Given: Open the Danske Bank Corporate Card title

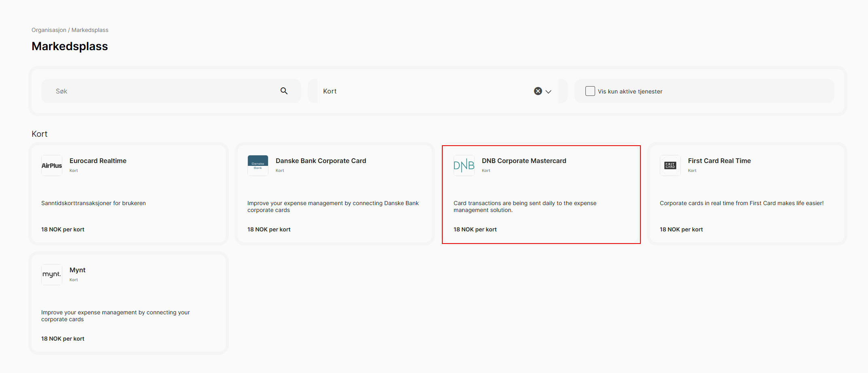Looking at the screenshot, I should [x=321, y=161].
